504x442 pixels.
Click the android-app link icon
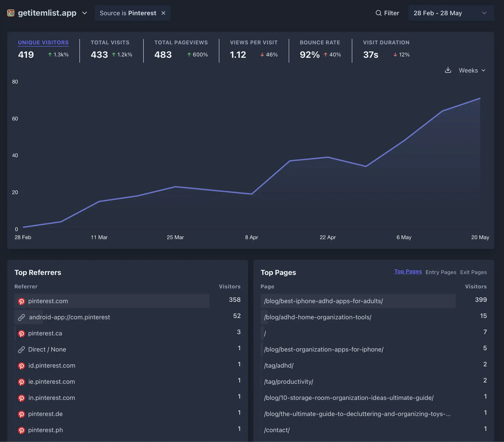(x=21, y=317)
